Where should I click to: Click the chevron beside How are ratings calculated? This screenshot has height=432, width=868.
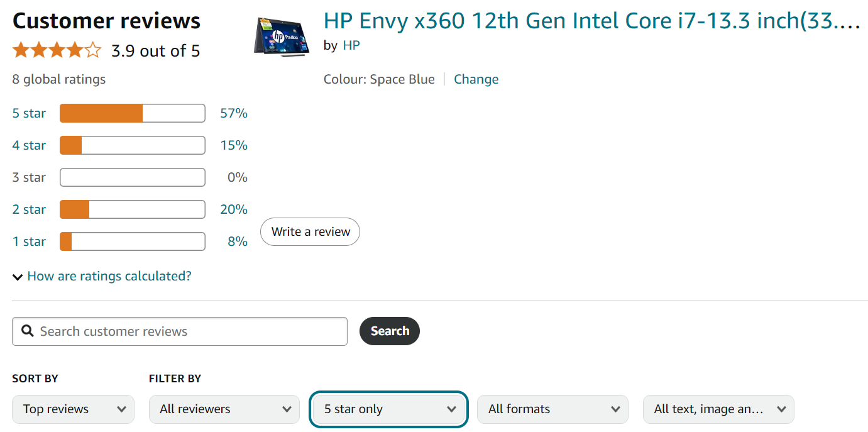point(18,277)
